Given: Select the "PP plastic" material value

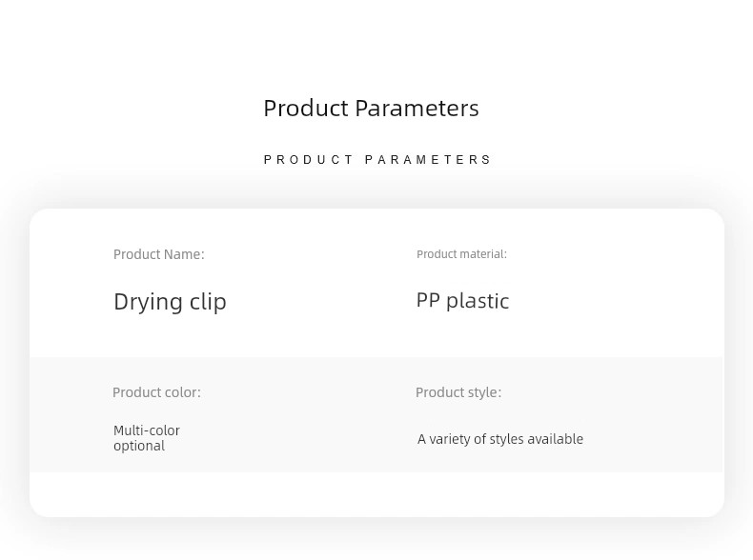Looking at the screenshot, I should pyautogui.click(x=462, y=301).
